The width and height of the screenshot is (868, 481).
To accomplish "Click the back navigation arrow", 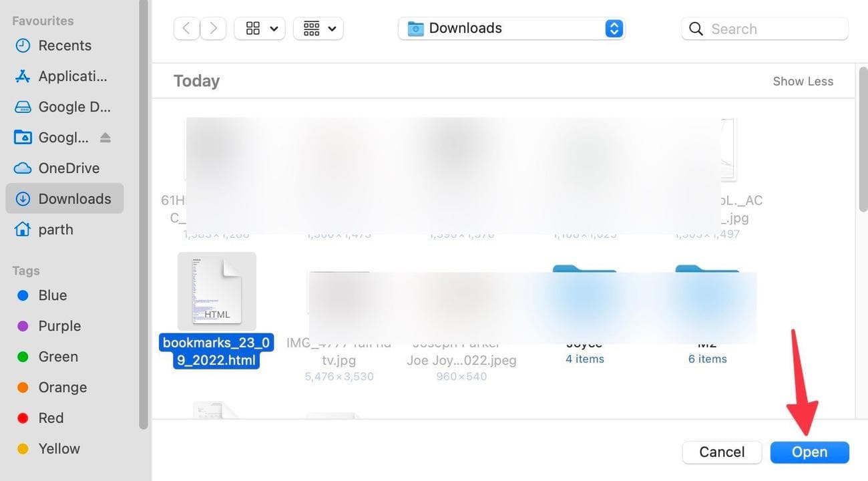I will point(186,28).
